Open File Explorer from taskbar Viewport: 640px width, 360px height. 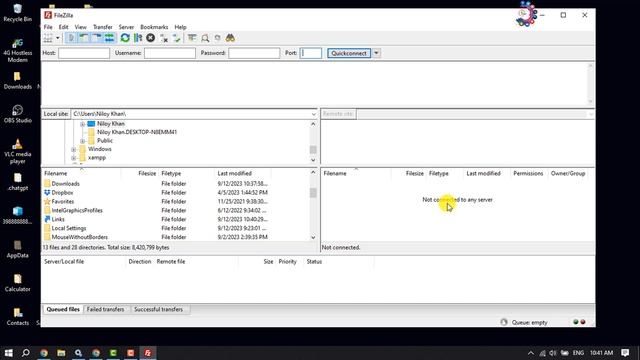pos(61,353)
